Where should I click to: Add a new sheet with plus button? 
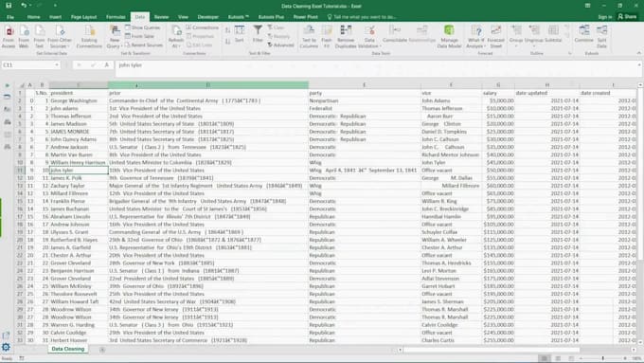102,350
